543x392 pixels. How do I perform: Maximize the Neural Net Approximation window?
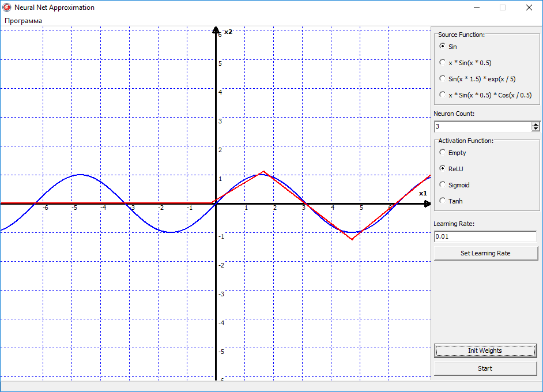(503, 7)
